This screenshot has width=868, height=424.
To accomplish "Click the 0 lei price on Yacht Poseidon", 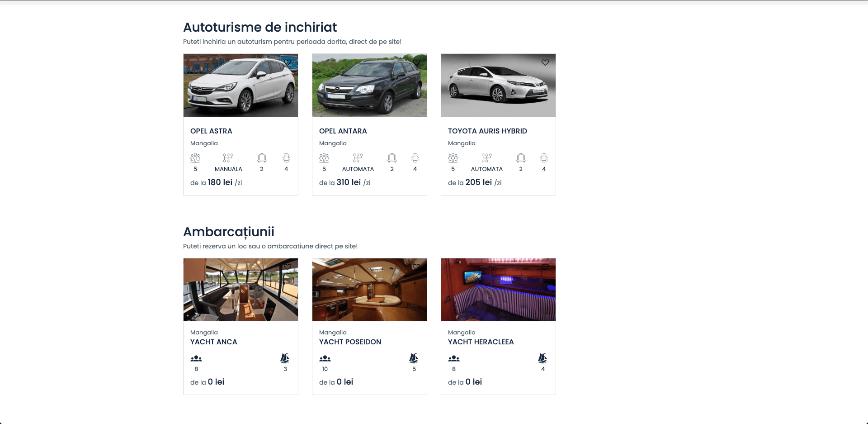I will (345, 382).
